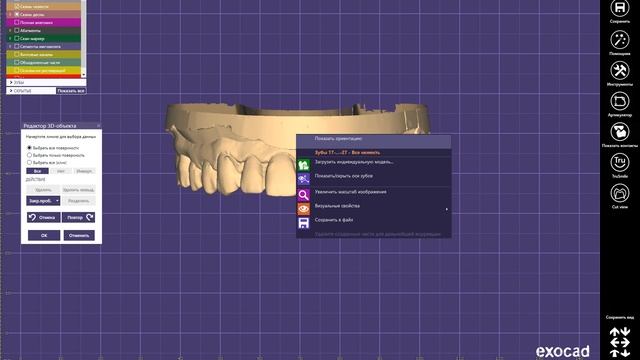The height and width of the screenshot is (360, 640).
Task: Click the tooth axes icon in context menu
Action: pyautogui.click(x=303, y=179)
